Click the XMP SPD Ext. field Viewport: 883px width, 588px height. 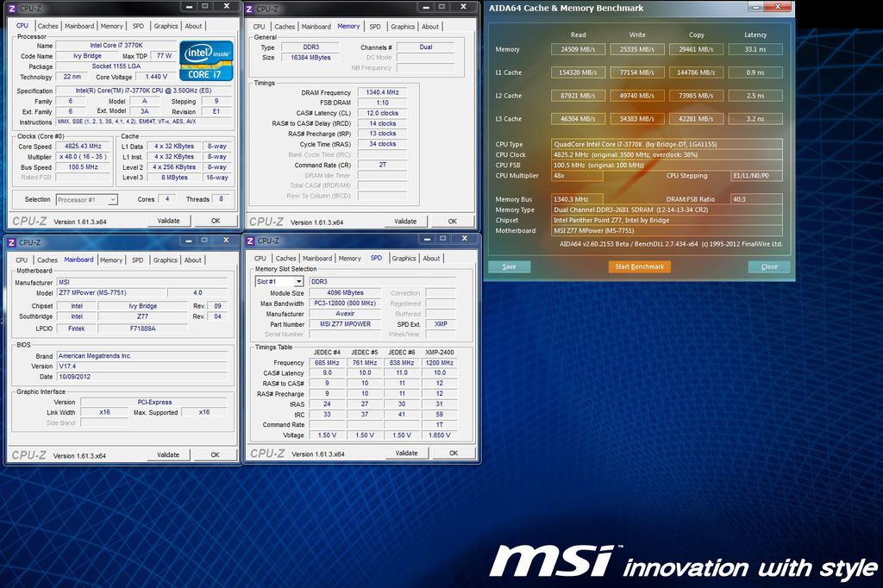point(441,324)
